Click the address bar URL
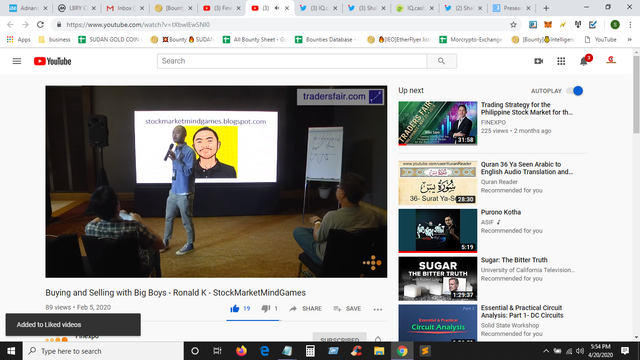This screenshot has height=360, width=640. point(138,24)
